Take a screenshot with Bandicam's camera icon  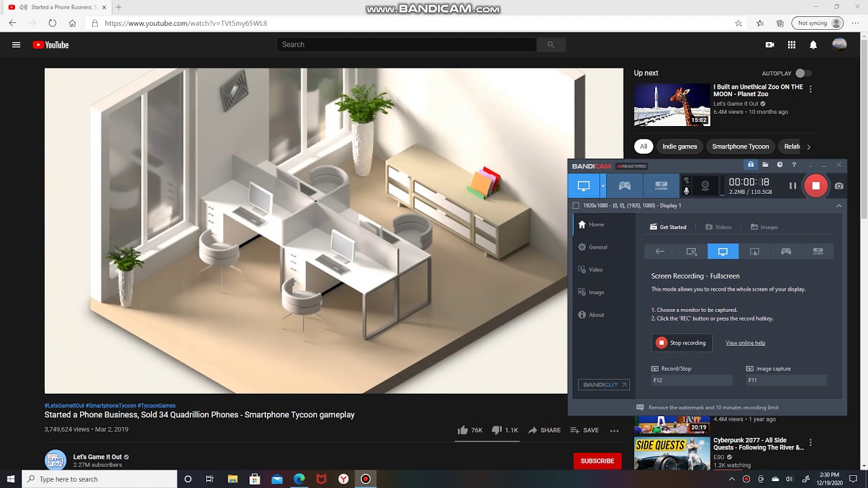(839, 186)
